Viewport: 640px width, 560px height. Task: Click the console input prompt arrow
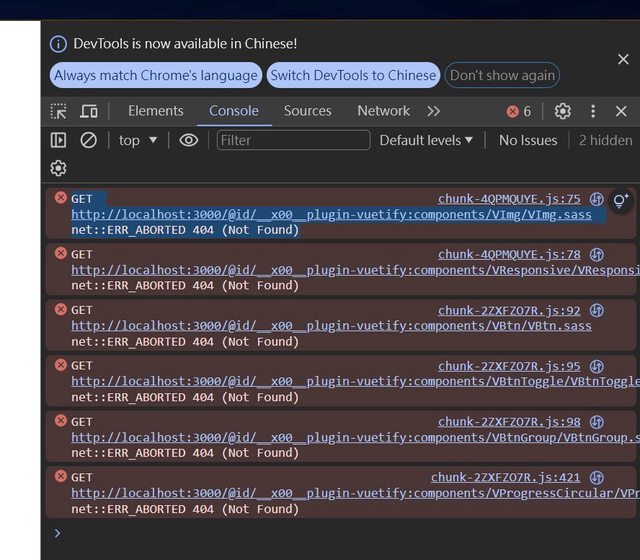click(57, 533)
